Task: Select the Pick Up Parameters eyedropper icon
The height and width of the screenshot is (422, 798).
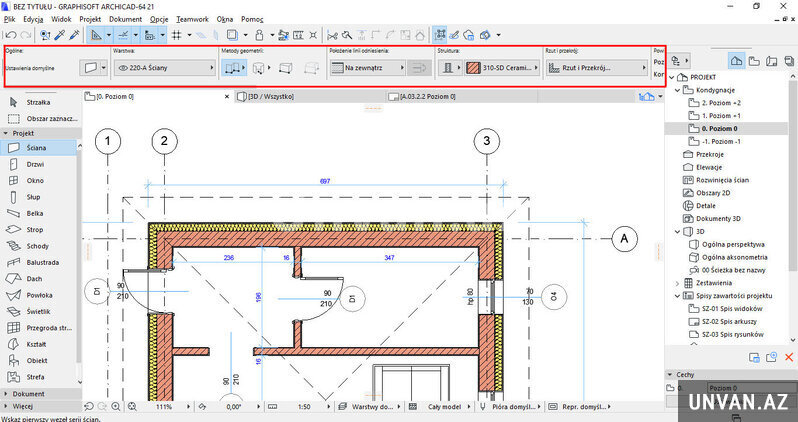Action: point(61,35)
